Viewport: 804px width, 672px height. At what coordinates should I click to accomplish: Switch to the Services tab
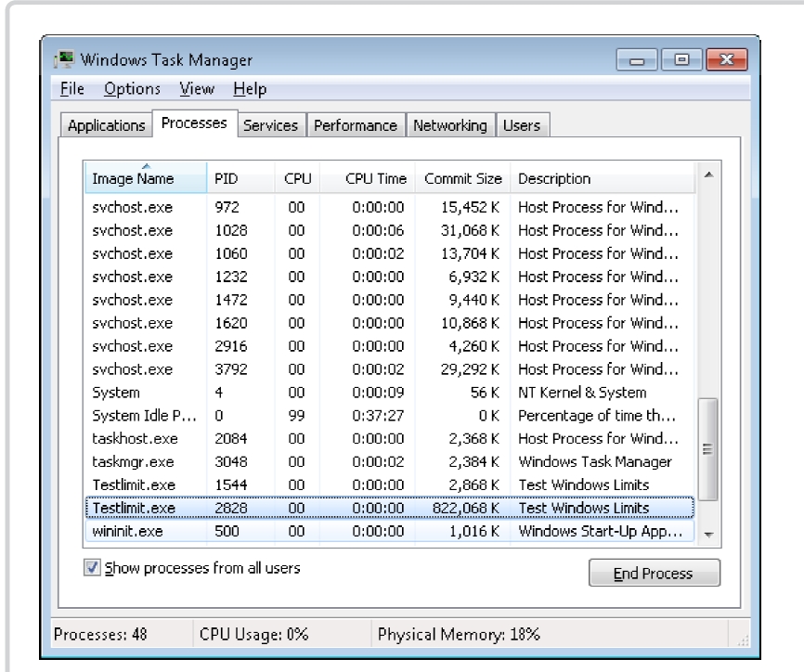(x=271, y=125)
